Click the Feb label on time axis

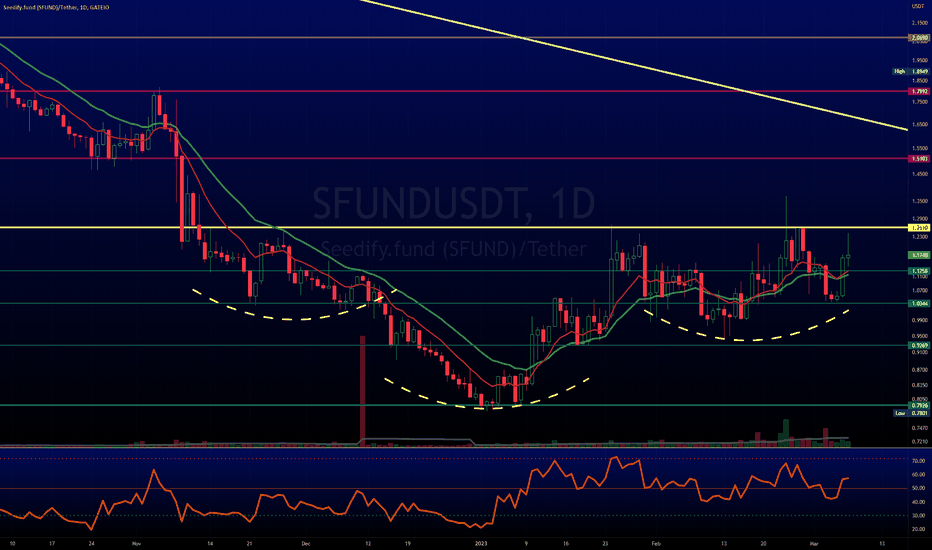point(656,543)
